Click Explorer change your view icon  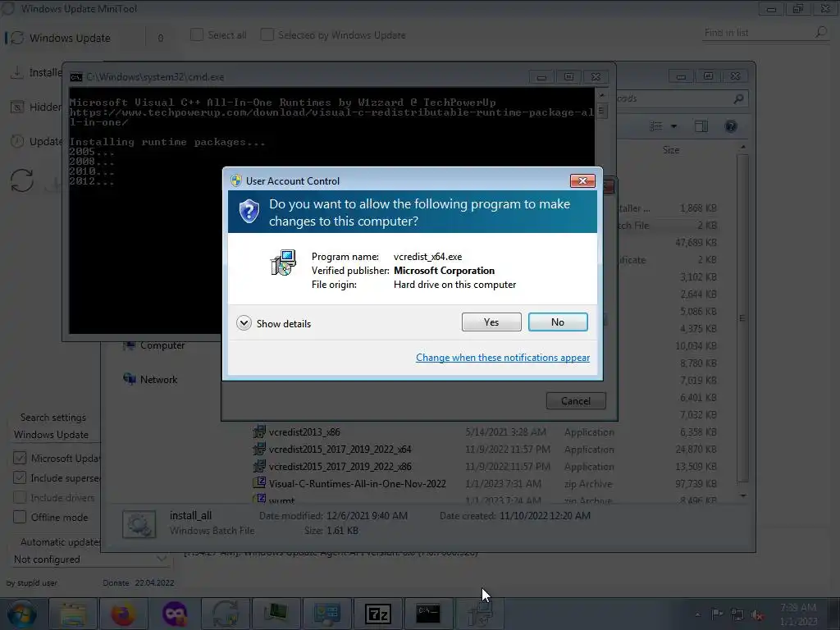pos(656,126)
